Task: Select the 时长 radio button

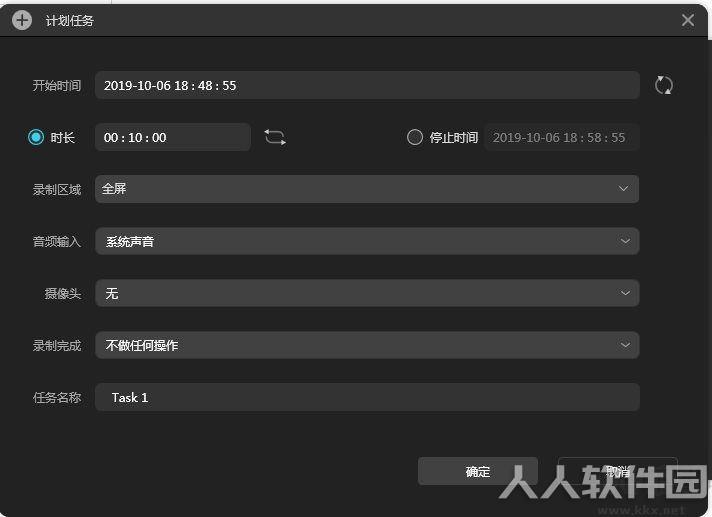Action: tap(36, 137)
